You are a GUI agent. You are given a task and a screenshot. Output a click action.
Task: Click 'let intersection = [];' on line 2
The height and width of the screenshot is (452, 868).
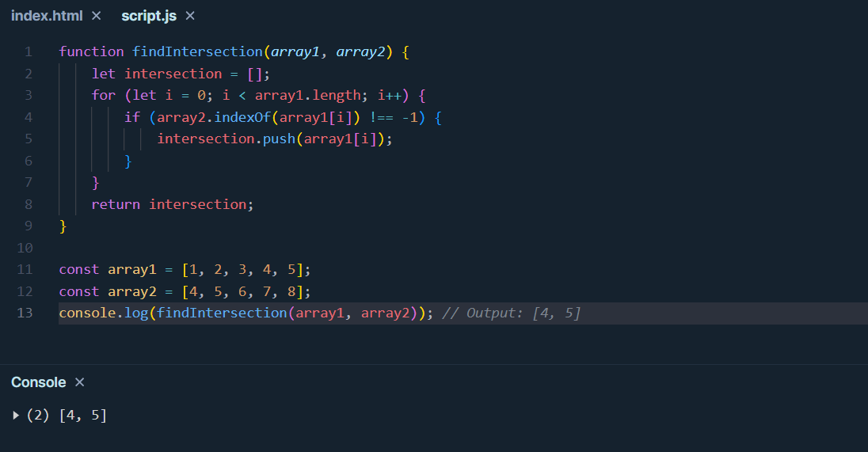click(181, 74)
